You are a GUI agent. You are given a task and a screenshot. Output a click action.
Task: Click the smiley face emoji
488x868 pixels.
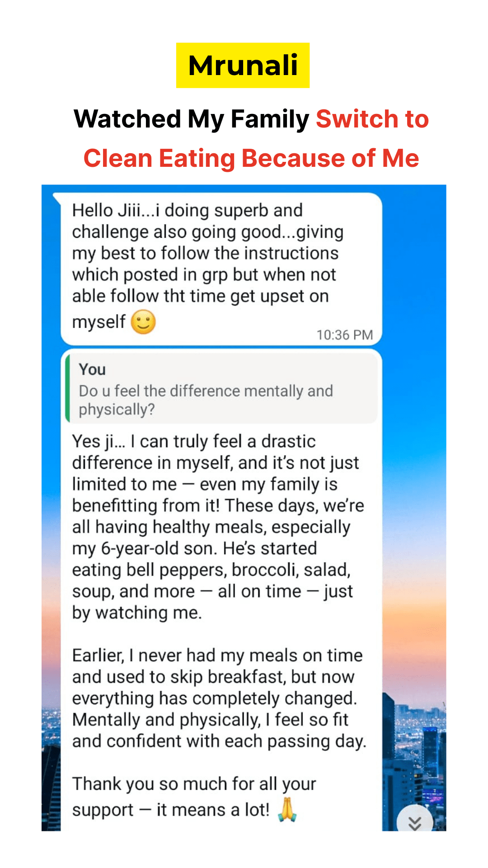143,322
